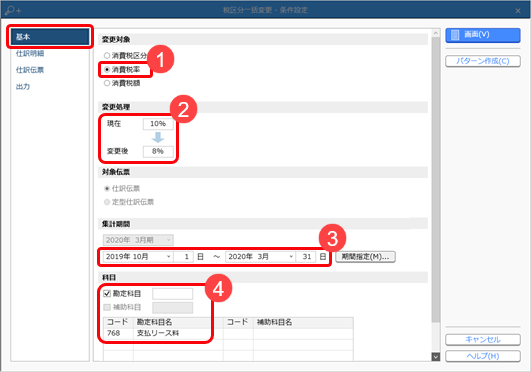Open the 現在 10% tax rate field
Viewport: 531px width, 372px height.
coord(158,124)
